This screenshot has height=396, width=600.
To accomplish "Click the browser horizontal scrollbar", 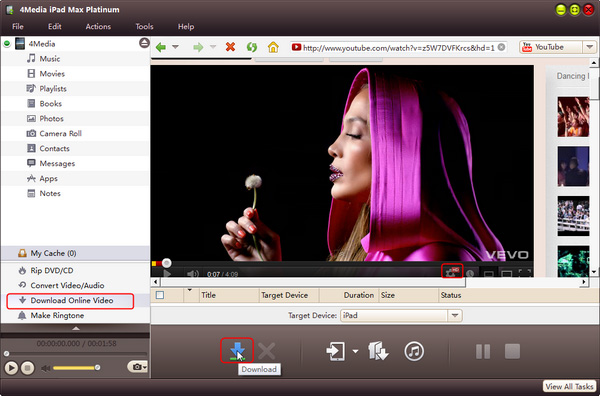I will tap(313, 282).
